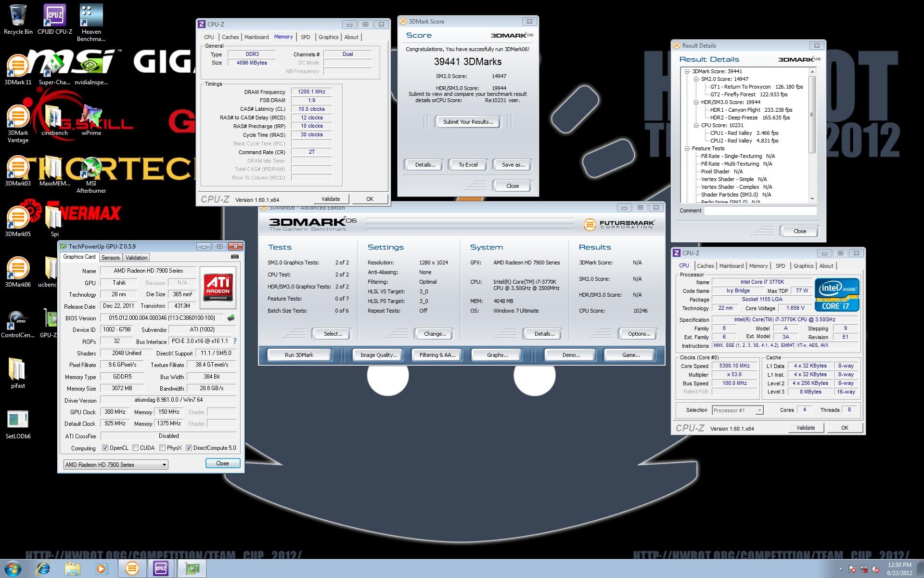This screenshot has height=578, width=924.
Task: Toggle the OpenCL checkbox in GPU-Z
Action: click(105, 448)
